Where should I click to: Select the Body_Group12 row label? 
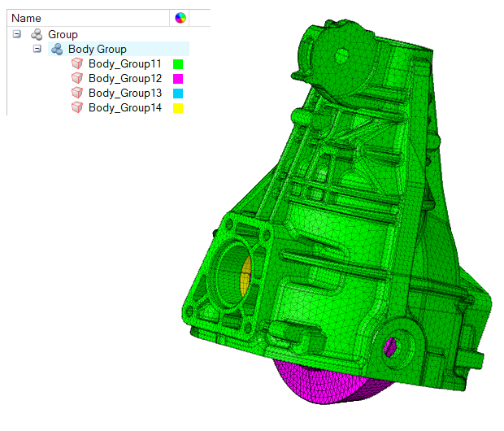(125, 78)
